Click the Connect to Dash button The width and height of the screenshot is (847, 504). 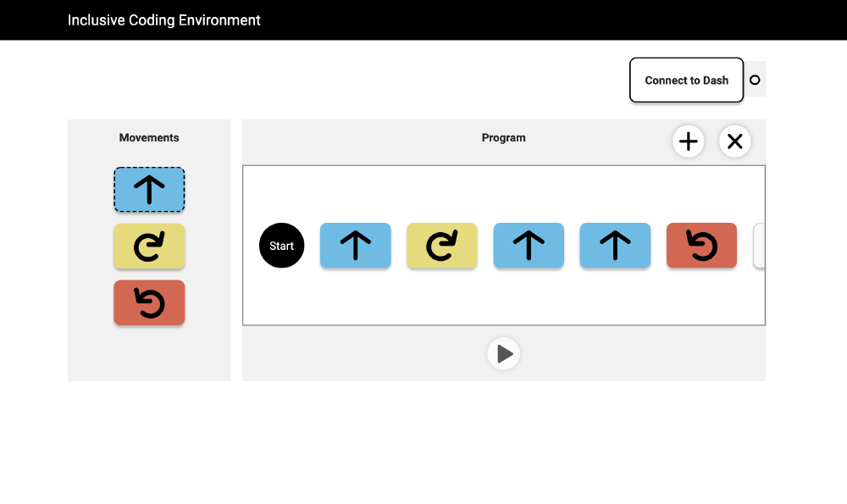pos(686,80)
